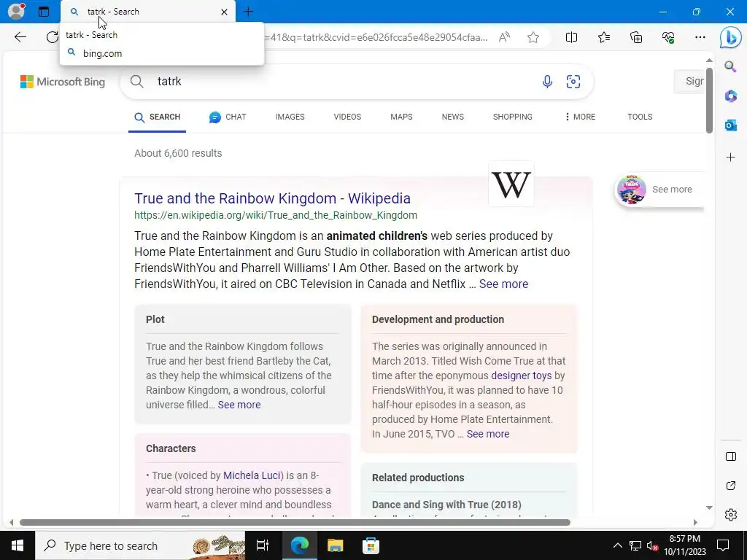Start voice search with microphone
Image resolution: width=747 pixels, height=560 pixels.
coord(547,82)
